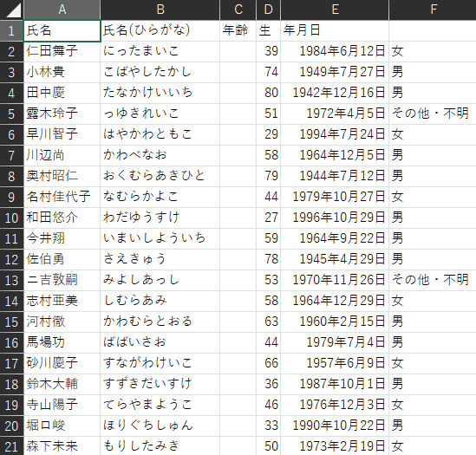Click header cell 氏名(ひらがな)
Image resolution: width=476 pixels, height=455 pixels.
pos(160,30)
